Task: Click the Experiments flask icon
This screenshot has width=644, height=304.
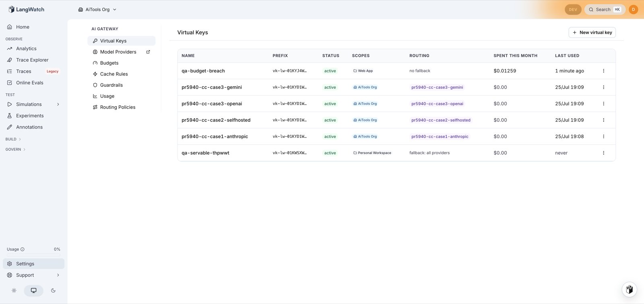Action: [x=10, y=116]
